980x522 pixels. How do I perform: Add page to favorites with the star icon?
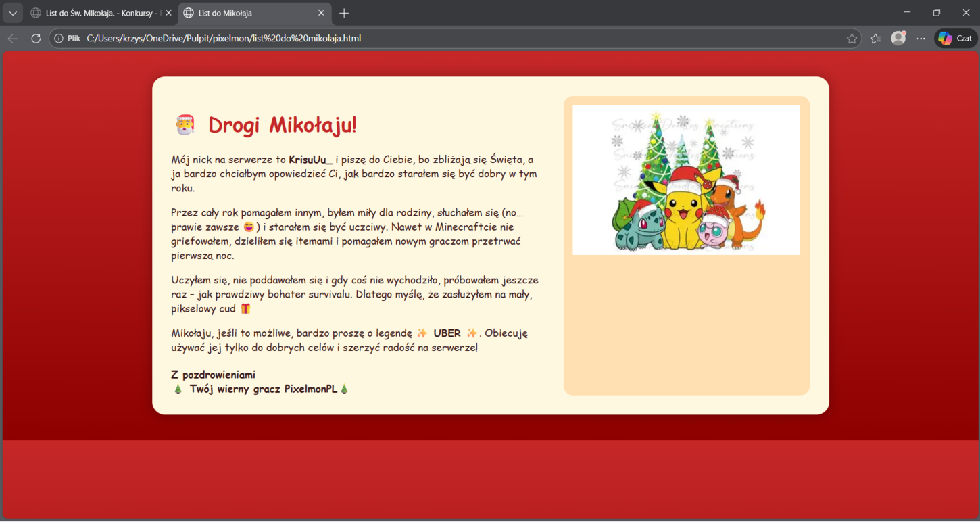(x=852, y=39)
